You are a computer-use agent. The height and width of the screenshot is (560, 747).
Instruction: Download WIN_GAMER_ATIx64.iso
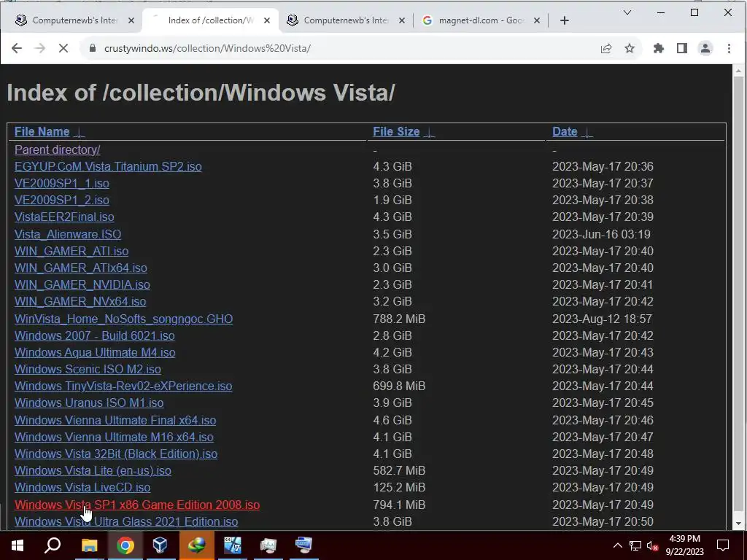pyautogui.click(x=80, y=268)
